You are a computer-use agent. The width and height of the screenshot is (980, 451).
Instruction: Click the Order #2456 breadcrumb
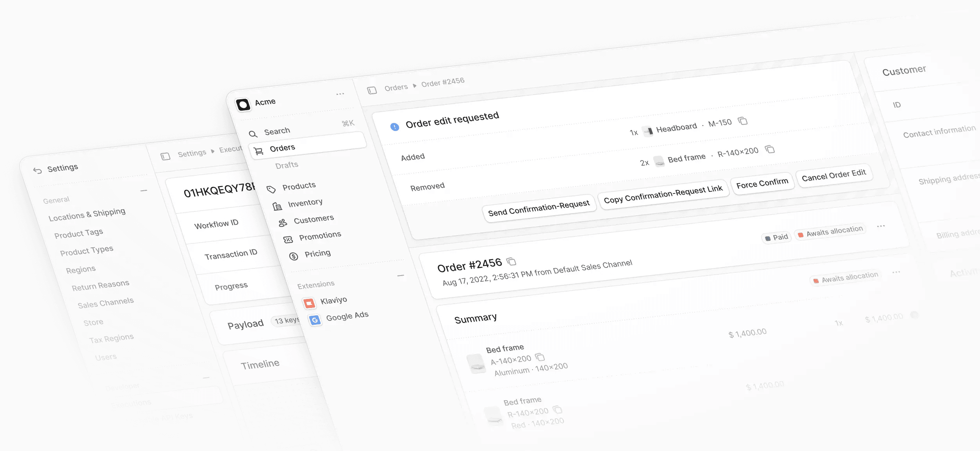(443, 82)
